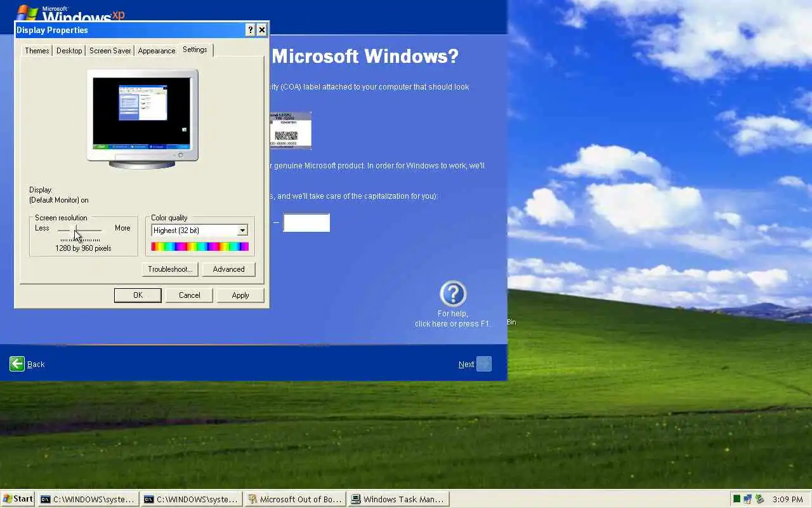The height and width of the screenshot is (508, 812).
Task: Click the Troubleshoot... button
Action: pos(170,269)
